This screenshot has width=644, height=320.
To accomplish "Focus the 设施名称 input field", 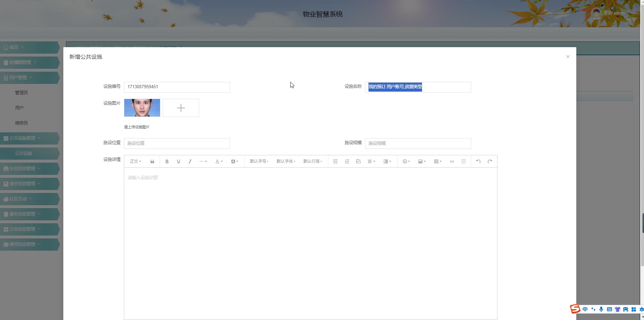I will pos(418,87).
